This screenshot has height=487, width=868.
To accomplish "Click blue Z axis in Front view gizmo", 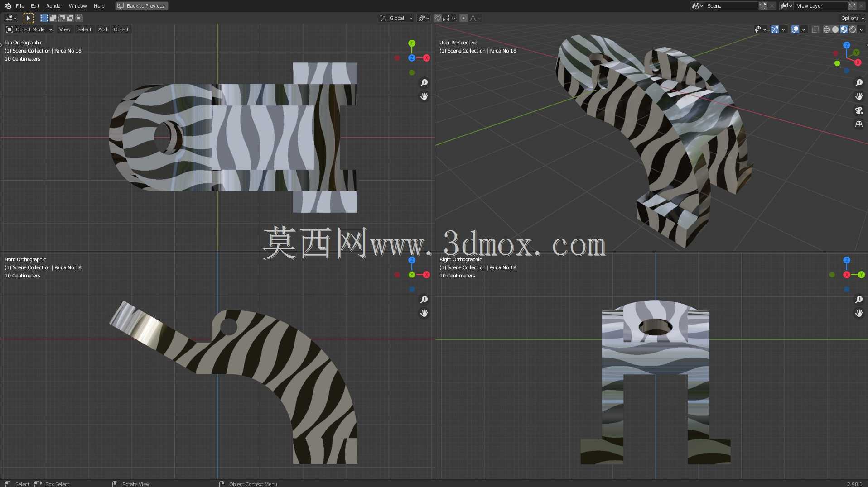I will pos(412,260).
